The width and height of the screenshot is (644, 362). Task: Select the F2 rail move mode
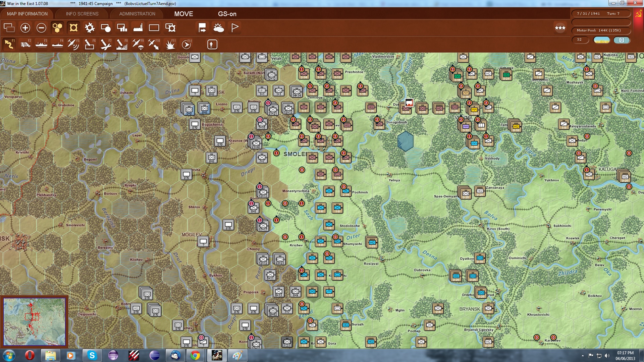click(25, 44)
